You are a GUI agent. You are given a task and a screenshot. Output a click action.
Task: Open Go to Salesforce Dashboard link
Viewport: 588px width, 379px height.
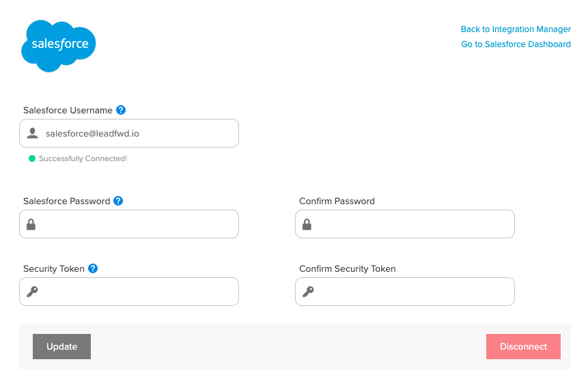(516, 44)
